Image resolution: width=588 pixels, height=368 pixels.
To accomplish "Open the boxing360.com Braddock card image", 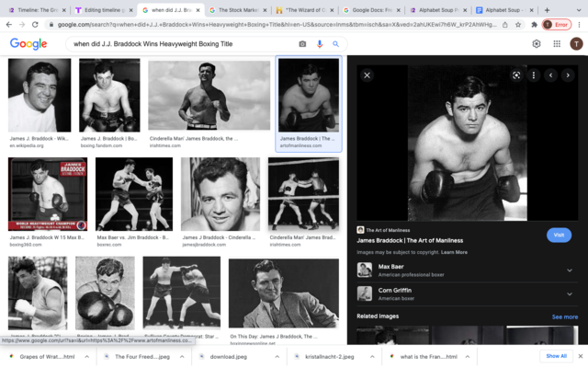I will pyautogui.click(x=48, y=194).
